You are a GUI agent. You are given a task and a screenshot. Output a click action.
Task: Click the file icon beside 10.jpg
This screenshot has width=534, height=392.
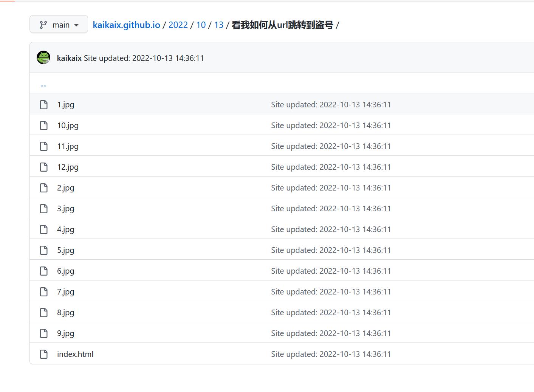(x=43, y=125)
